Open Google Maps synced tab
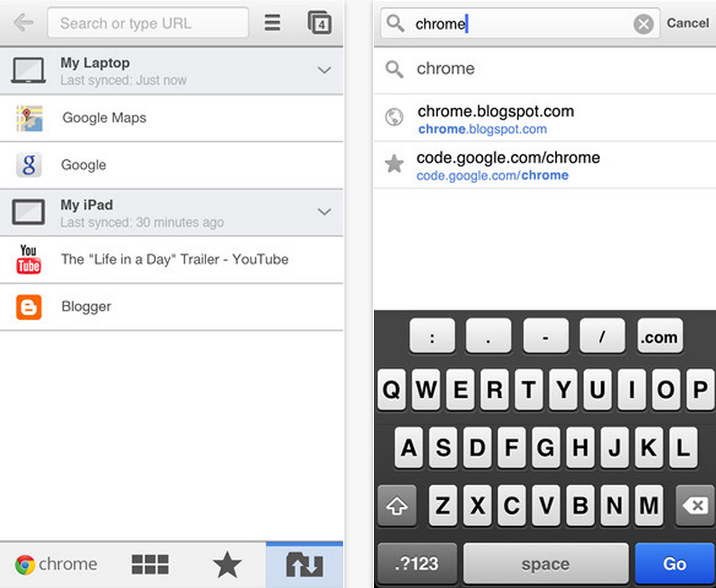 172,118
